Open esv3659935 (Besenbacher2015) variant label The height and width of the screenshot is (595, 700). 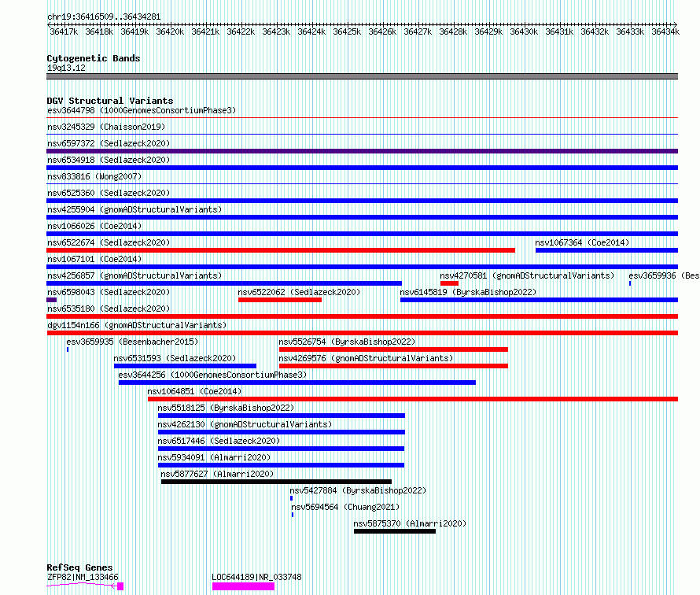click(132, 342)
